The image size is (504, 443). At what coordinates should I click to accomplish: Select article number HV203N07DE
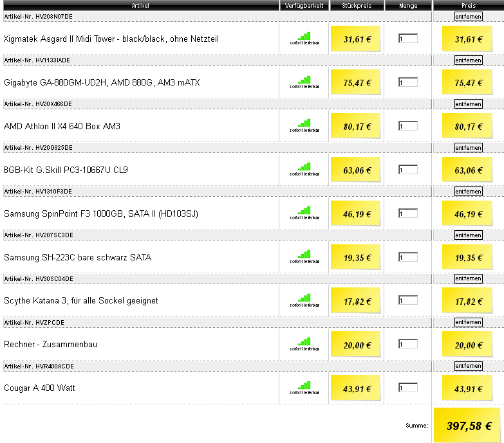54,16
